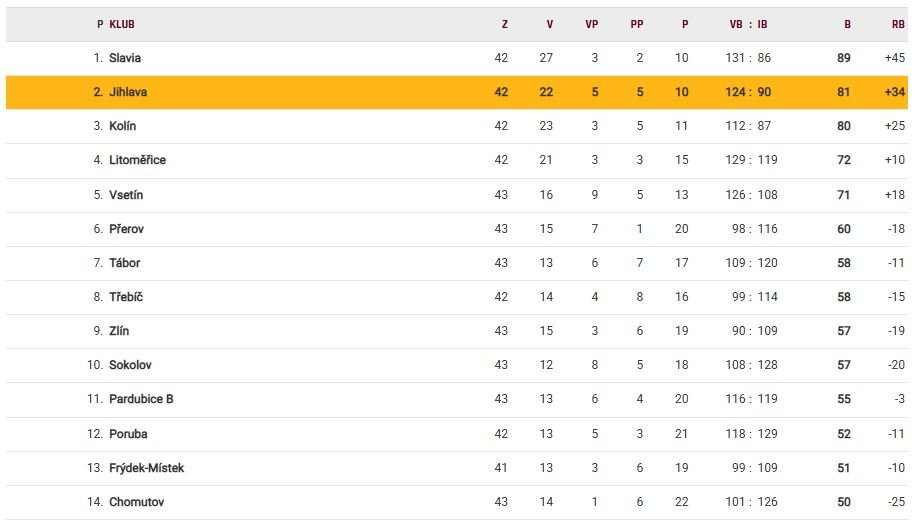The height and width of the screenshot is (526, 917).
Task: Open Kolín team page
Action: click(x=123, y=126)
